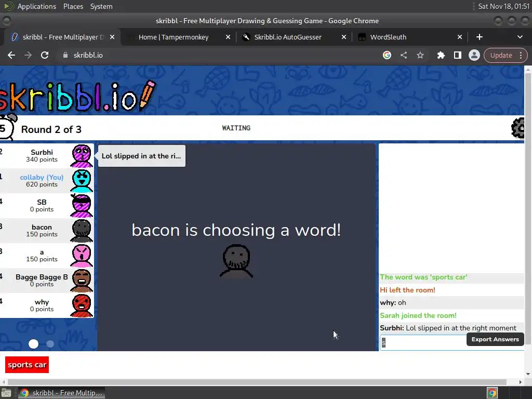Click SB's purple ninja avatar
532x399 pixels.
pos(82,206)
